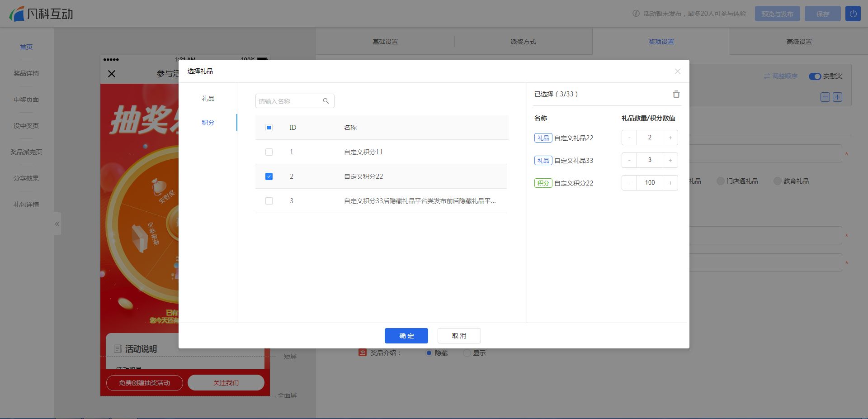Decrease points value of 自定义积分22
The width and height of the screenshot is (868, 419).
coord(629,183)
